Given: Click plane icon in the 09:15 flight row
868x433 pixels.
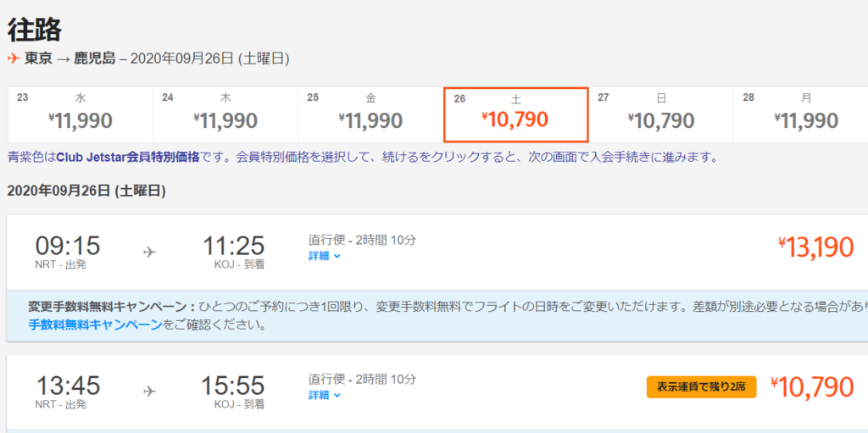Looking at the screenshot, I should click(150, 252).
